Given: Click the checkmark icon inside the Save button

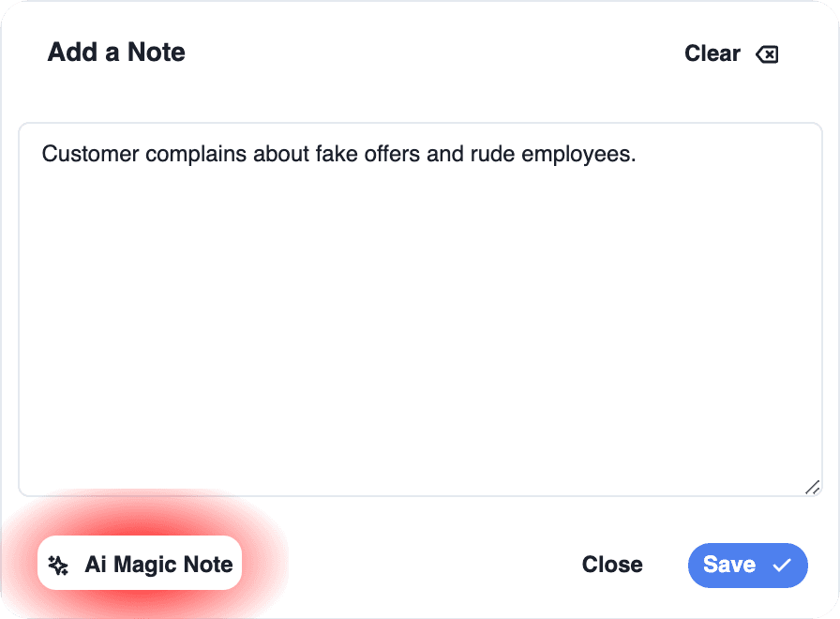Looking at the screenshot, I should click(x=780, y=566).
